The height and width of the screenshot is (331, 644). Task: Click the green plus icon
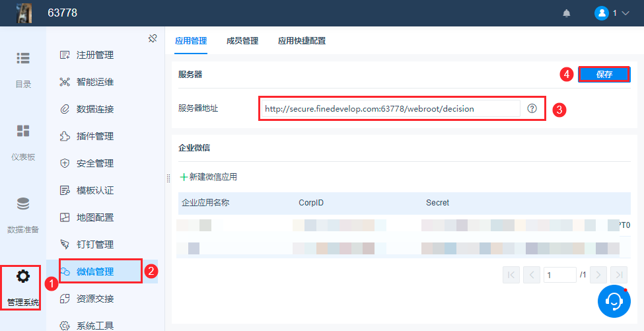pyautogui.click(x=184, y=178)
